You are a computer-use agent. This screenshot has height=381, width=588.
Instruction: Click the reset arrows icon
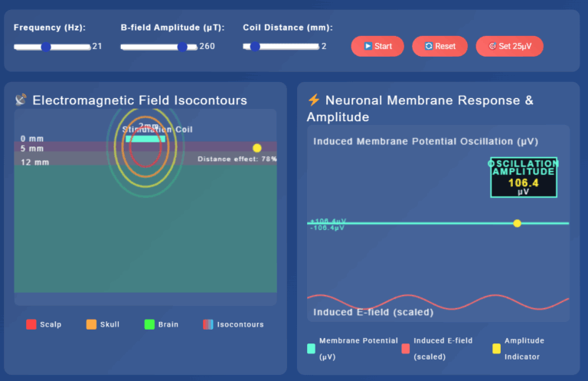pyautogui.click(x=430, y=46)
